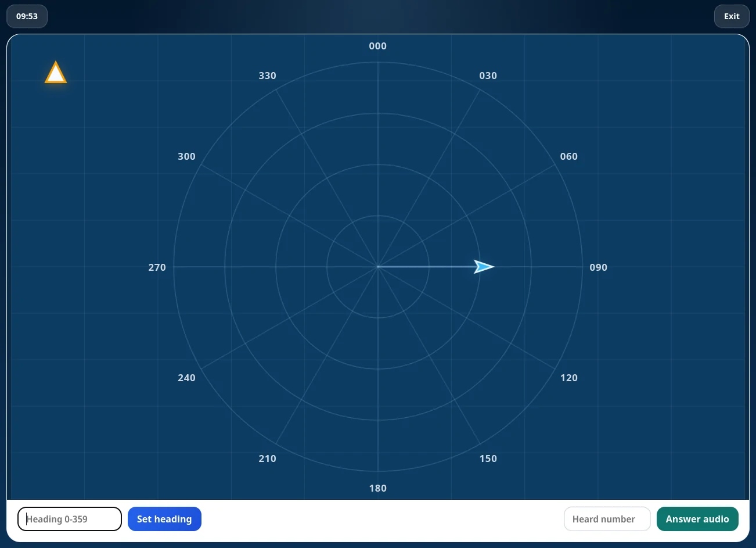
Task: Click the 210 compass label
Action: (268, 459)
